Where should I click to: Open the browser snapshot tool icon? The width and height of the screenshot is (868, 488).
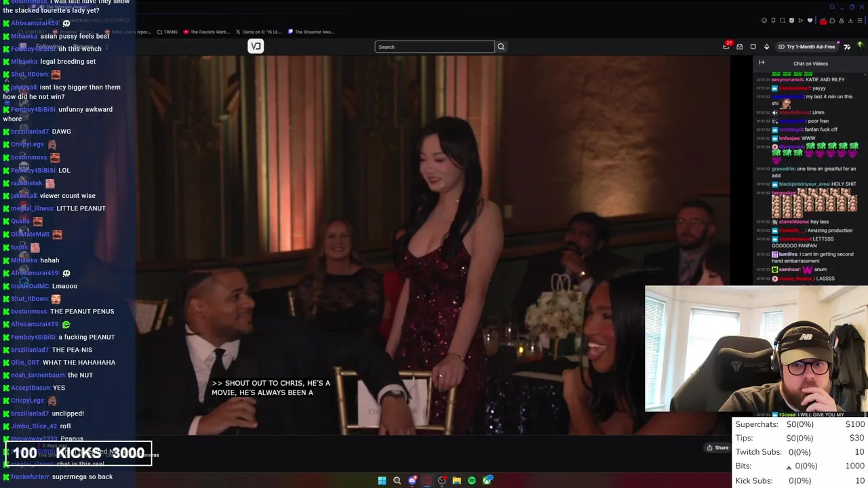coord(783,20)
